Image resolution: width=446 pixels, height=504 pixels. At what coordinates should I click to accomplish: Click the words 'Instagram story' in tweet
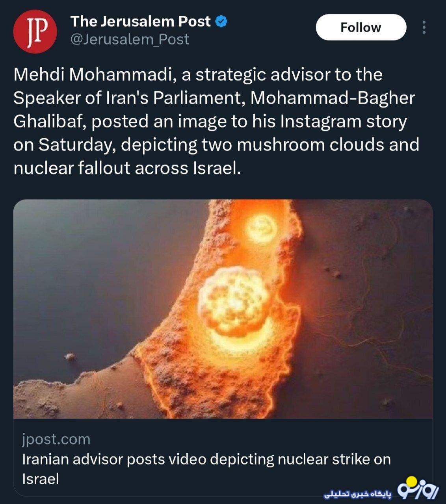pyautogui.click(x=343, y=122)
